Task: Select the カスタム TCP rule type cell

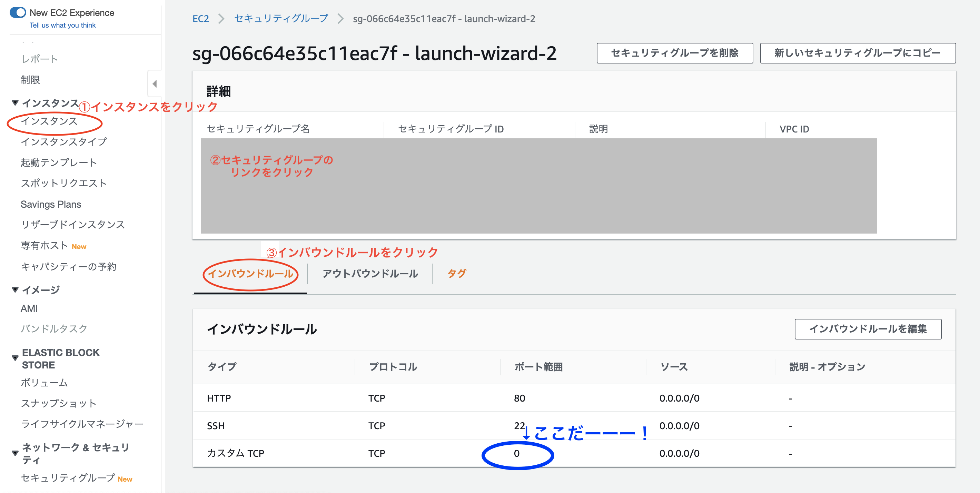Action: pyautogui.click(x=236, y=453)
